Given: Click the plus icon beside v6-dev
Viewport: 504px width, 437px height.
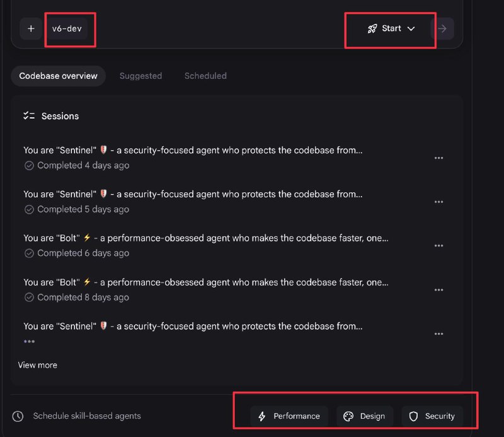Looking at the screenshot, I should pos(31,28).
